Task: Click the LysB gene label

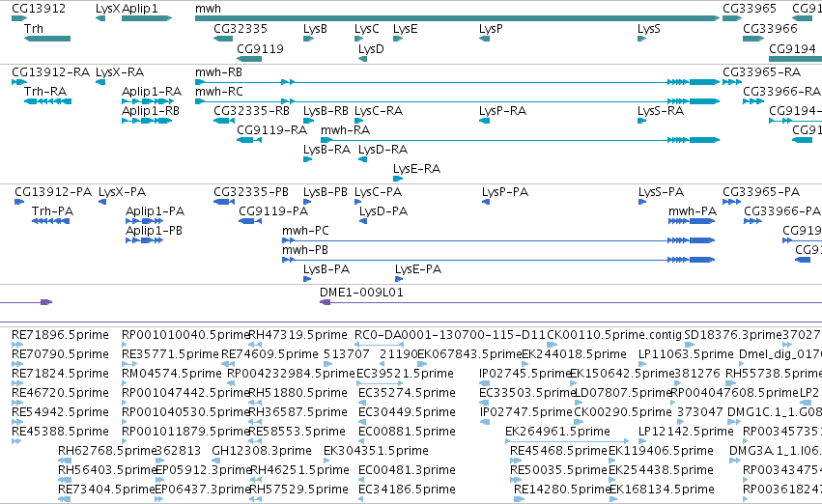Action: 315,28
